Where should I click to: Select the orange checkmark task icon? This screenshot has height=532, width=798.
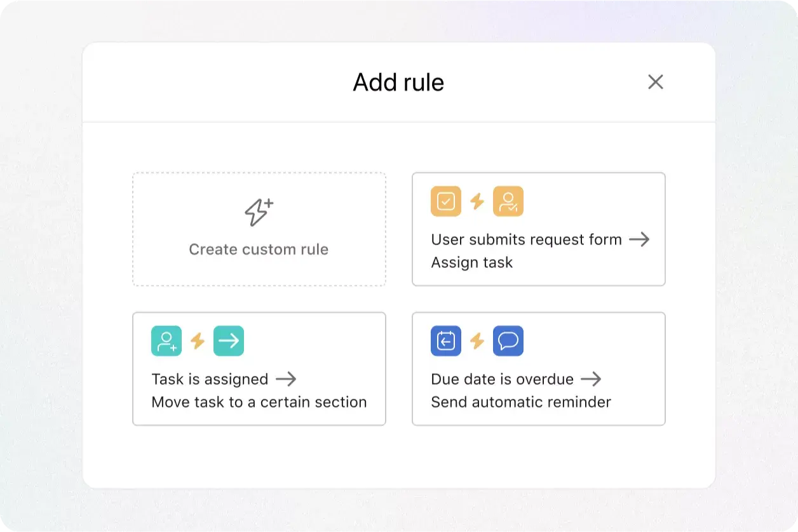pyautogui.click(x=445, y=201)
